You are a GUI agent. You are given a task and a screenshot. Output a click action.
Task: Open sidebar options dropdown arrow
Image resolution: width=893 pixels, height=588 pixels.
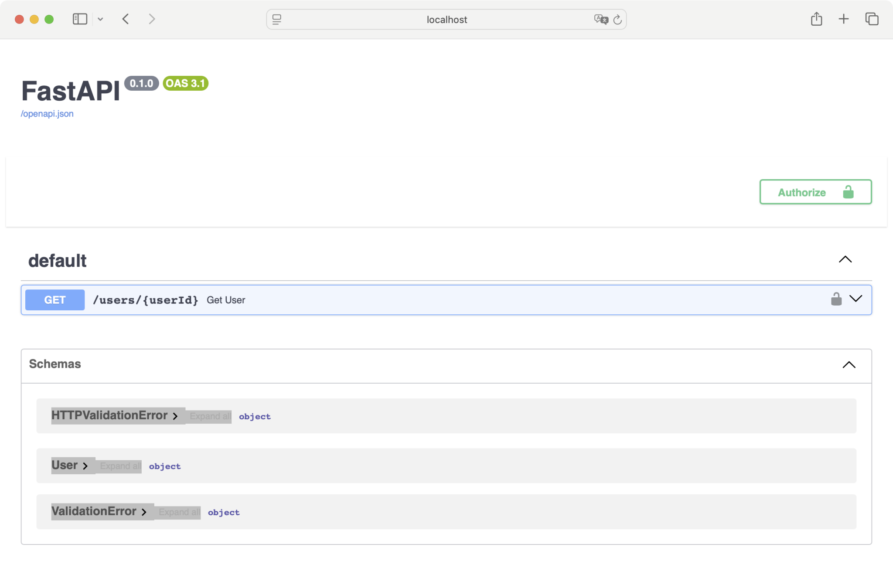click(x=100, y=19)
